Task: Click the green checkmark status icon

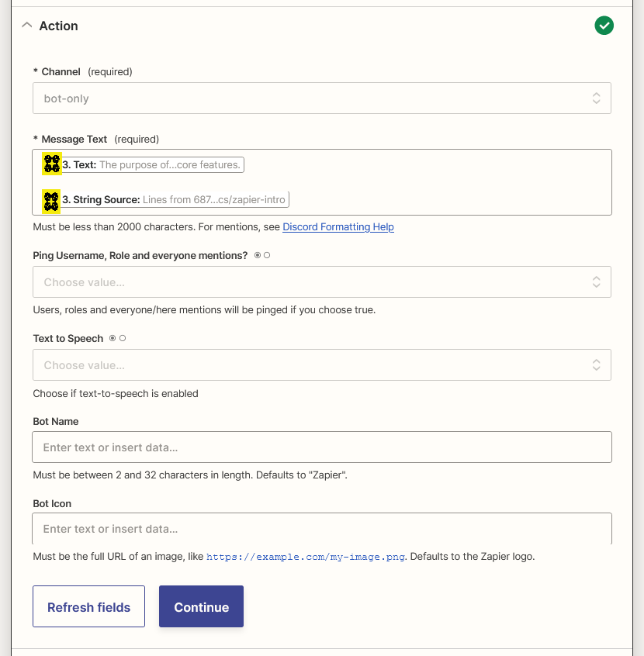Action: 604,26
